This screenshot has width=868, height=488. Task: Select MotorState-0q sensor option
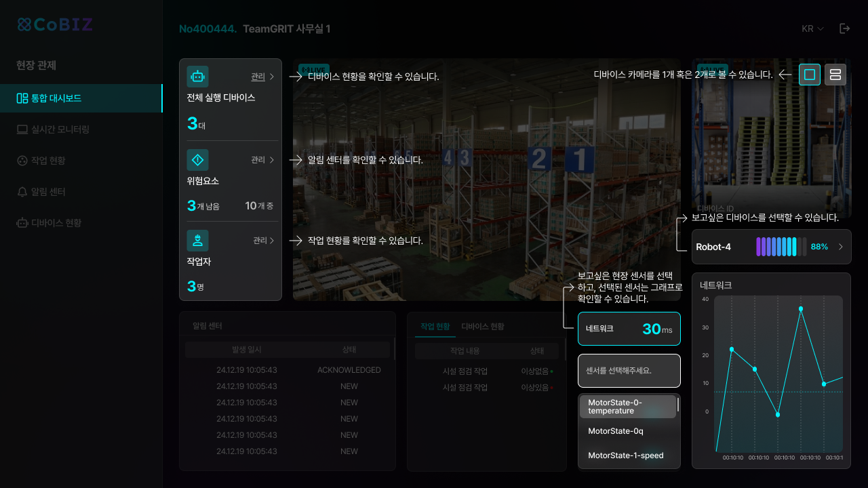(x=615, y=431)
